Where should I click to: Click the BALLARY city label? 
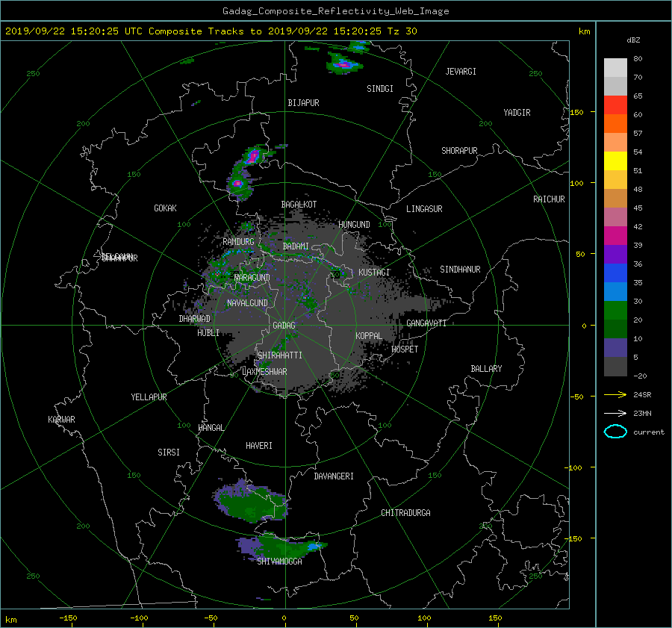[x=486, y=369]
